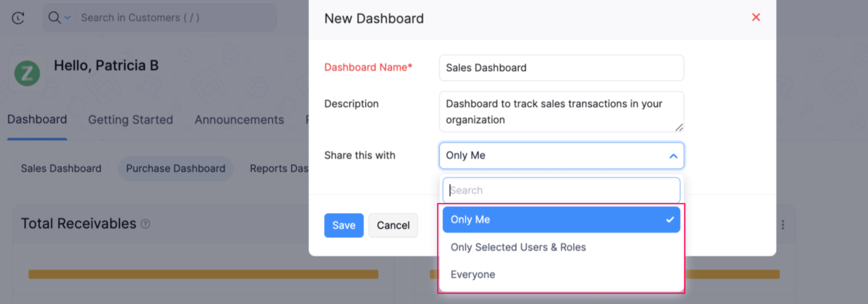868x304 pixels.
Task: Select the Sales Dashboard chip
Action: pyautogui.click(x=61, y=168)
